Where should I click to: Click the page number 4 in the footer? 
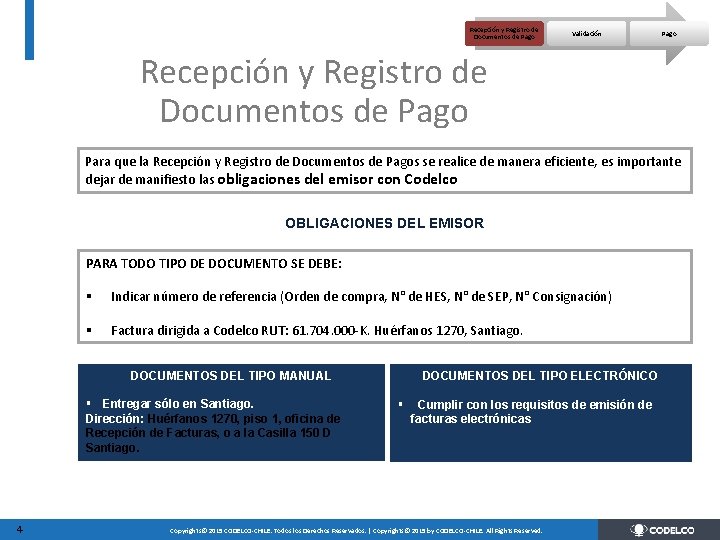(x=19, y=529)
